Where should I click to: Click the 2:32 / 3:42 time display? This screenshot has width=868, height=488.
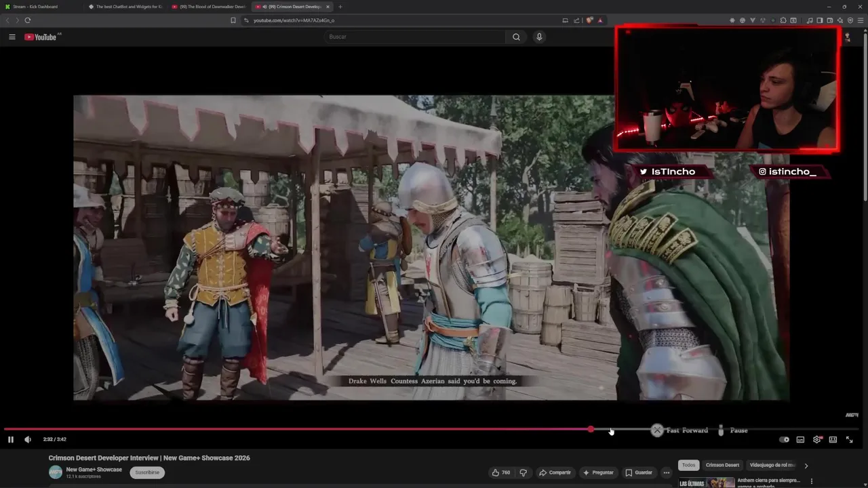pyautogui.click(x=54, y=439)
